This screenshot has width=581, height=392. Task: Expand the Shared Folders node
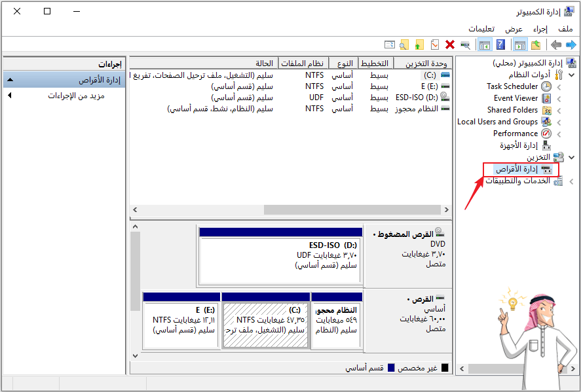tap(559, 111)
